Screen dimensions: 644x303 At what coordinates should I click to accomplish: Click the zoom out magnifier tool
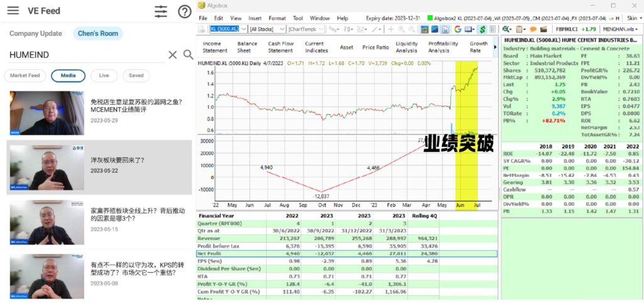click(x=411, y=29)
